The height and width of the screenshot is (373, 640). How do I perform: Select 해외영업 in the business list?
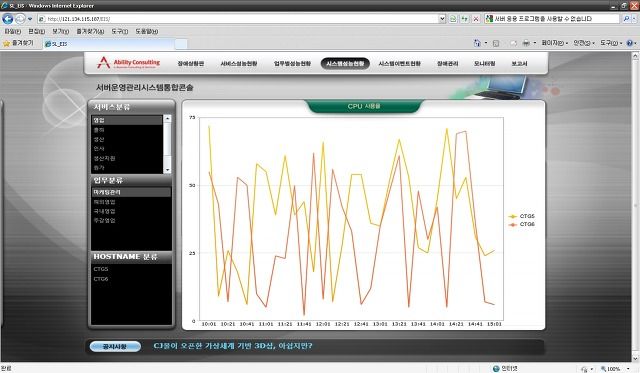[x=131, y=202]
